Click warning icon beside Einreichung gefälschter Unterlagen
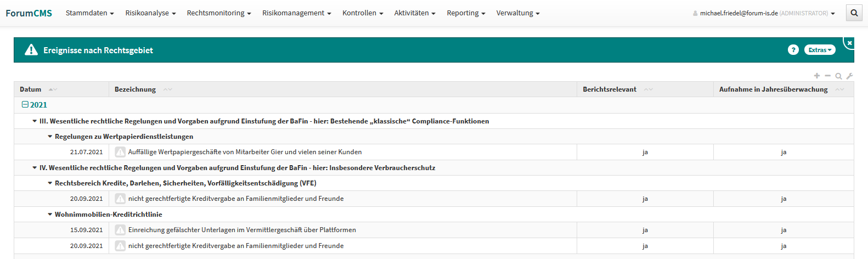The height and width of the screenshot is (259, 868). (120, 230)
